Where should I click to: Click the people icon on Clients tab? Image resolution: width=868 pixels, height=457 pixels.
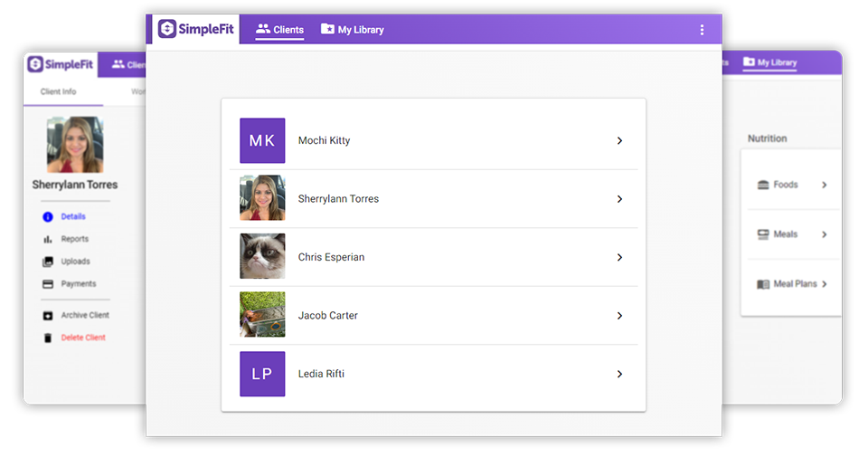coord(263,28)
